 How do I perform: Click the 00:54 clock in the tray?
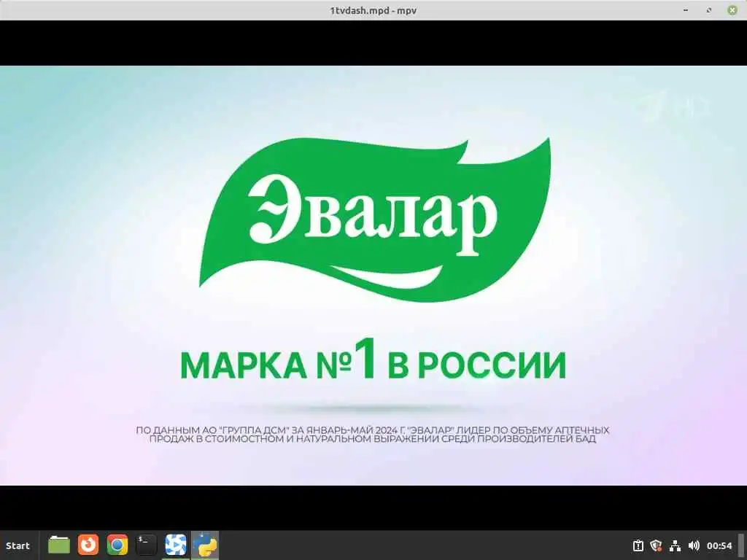tap(719, 545)
